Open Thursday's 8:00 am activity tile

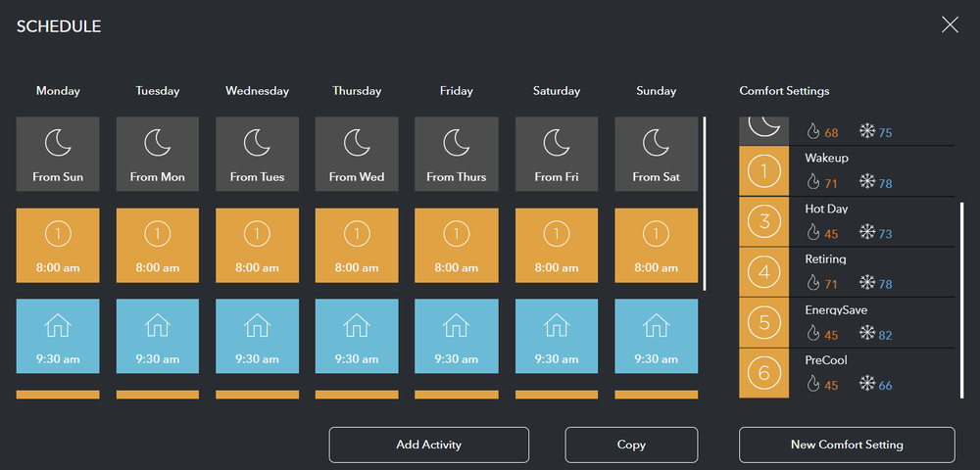pos(357,246)
